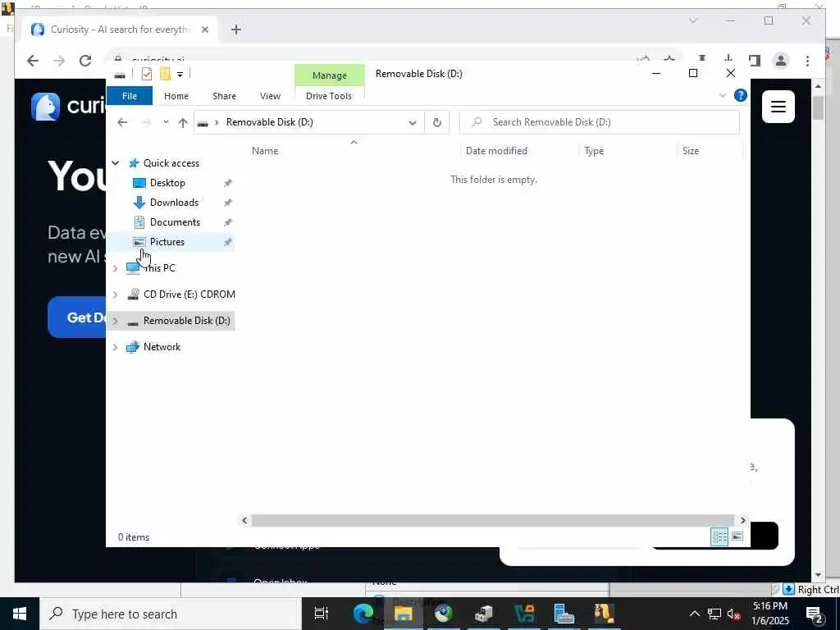Expand Removable Disk (D:) tree node
840x630 pixels.
[x=115, y=321]
